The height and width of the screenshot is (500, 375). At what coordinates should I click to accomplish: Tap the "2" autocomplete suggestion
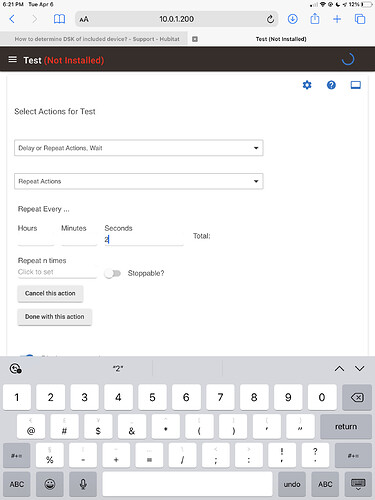point(118,369)
